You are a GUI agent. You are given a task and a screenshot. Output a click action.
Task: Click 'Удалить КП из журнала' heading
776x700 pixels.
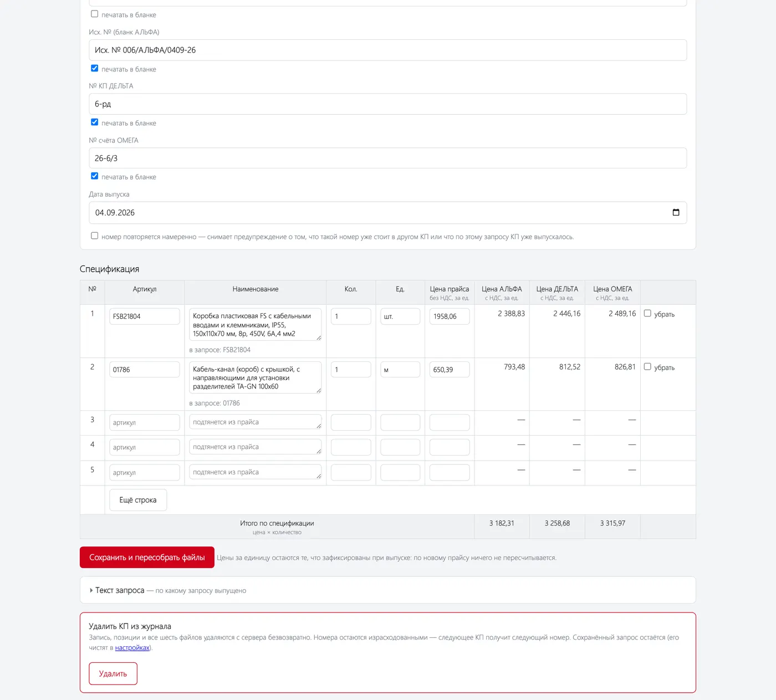130,626
